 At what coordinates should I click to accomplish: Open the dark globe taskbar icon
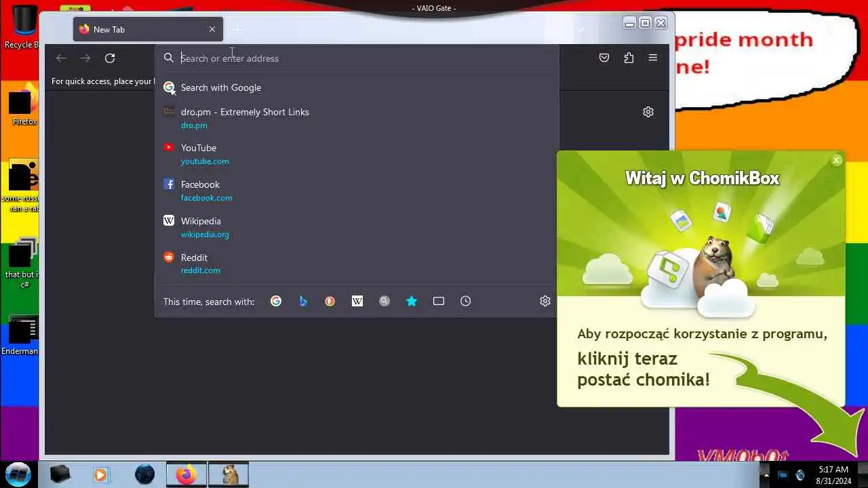[x=144, y=474]
